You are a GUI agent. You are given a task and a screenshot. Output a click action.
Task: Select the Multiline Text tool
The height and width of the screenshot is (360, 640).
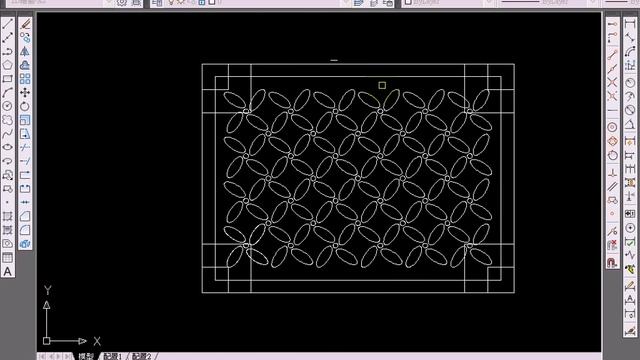pyautogui.click(x=7, y=271)
